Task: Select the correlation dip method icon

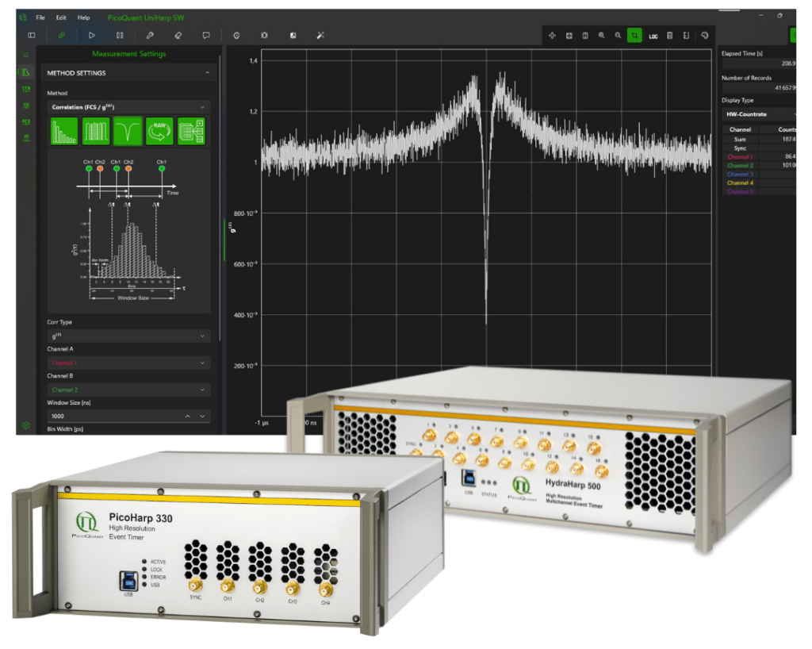Action: tap(128, 131)
